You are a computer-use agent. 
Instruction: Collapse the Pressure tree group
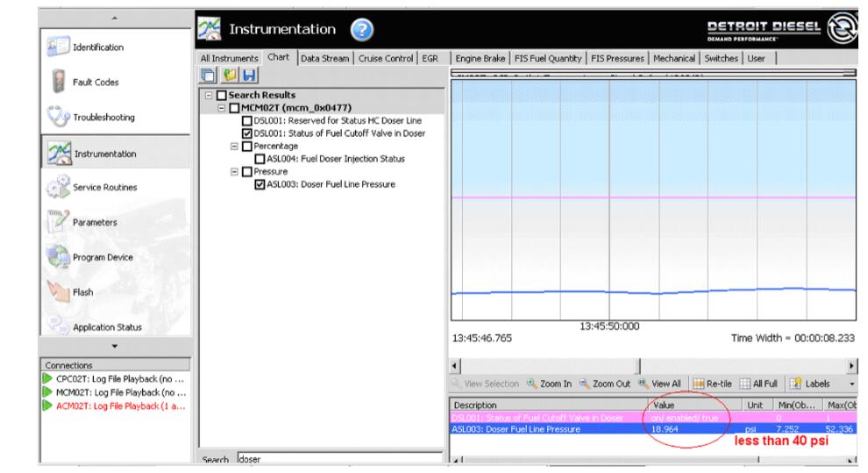235,172
